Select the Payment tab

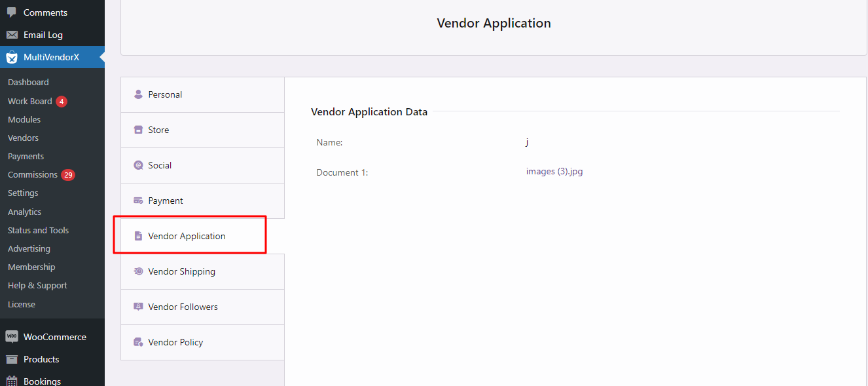click(202, 201)
